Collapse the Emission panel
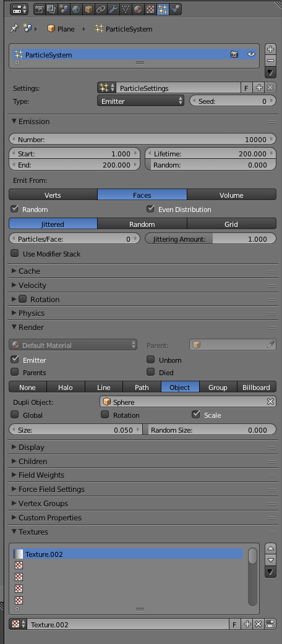This screenshot has width=282, height=644. click(x=14, y=122)
